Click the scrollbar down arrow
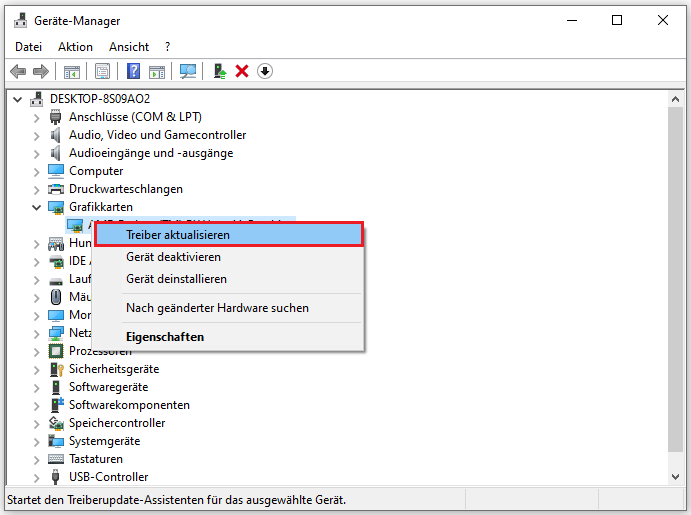The height and width of the screenshot is (515, 691). coord(675,476)
